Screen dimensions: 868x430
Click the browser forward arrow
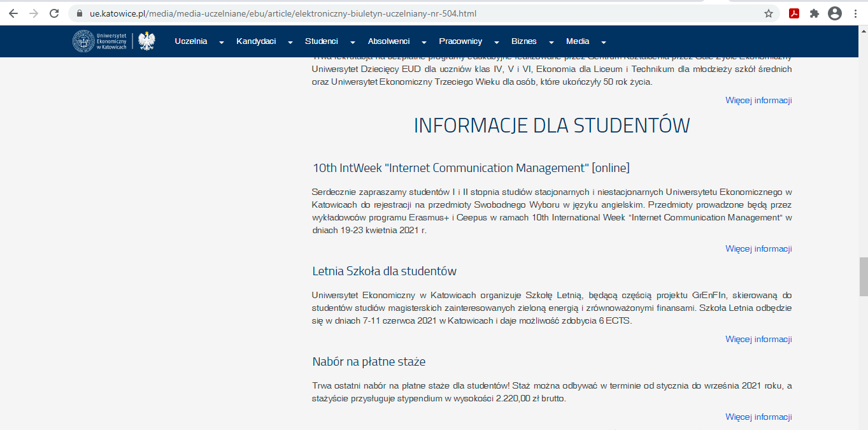[x=34, y=13]
